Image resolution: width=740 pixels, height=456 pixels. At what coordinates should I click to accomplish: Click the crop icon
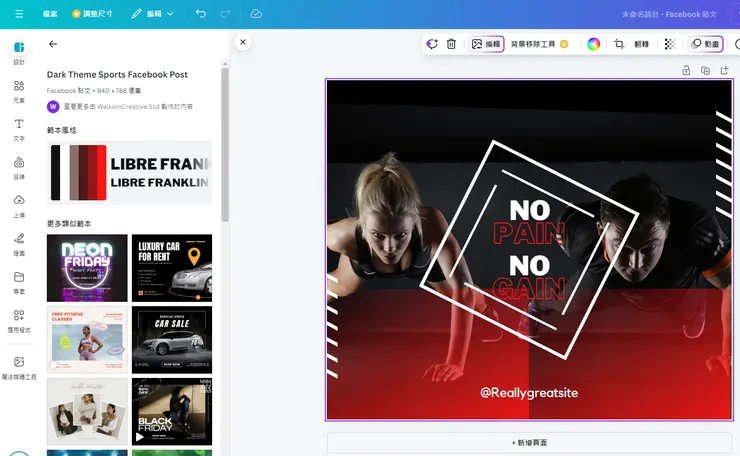(619, 44)
